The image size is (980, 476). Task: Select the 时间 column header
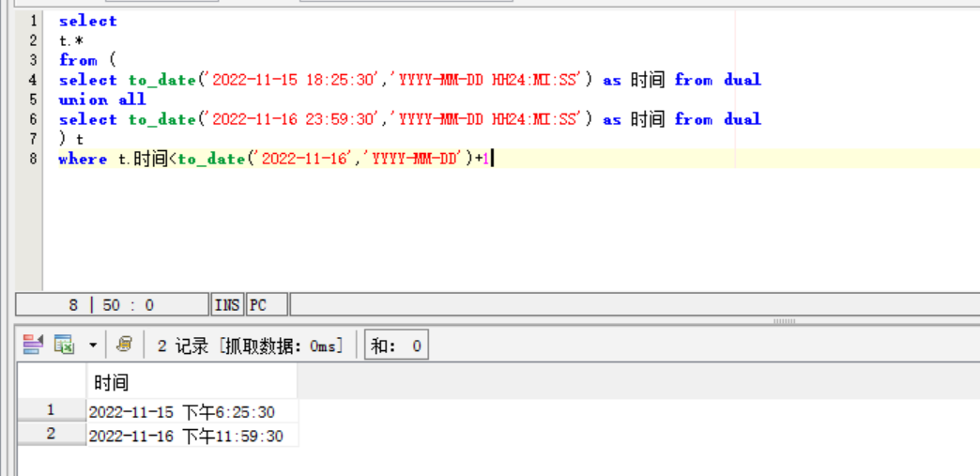[x=191, y=381]
